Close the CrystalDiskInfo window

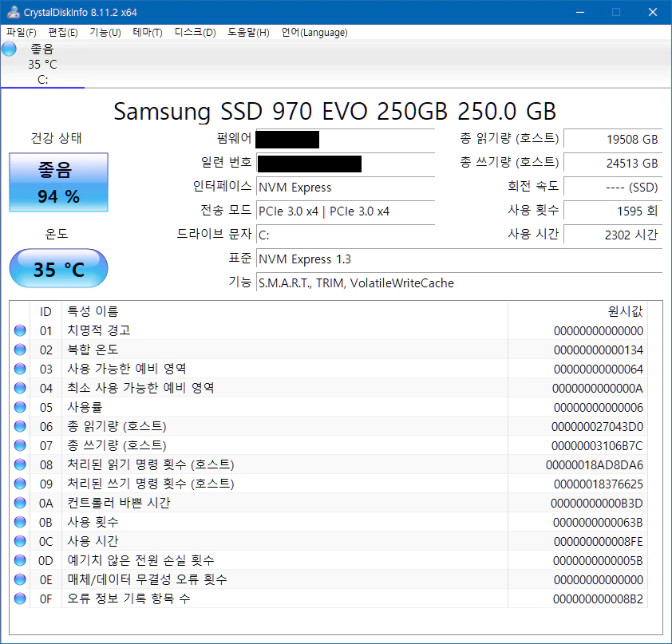click(653, 12)
